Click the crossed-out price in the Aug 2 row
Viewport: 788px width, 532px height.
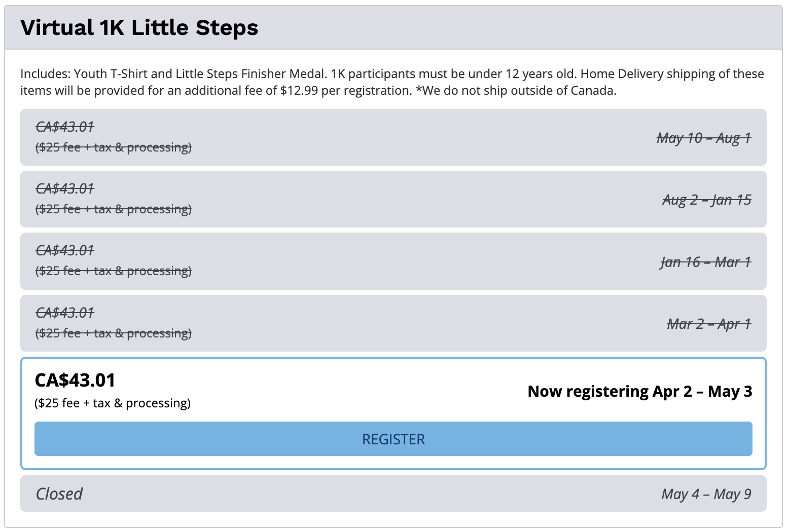(x=65, y=188)
